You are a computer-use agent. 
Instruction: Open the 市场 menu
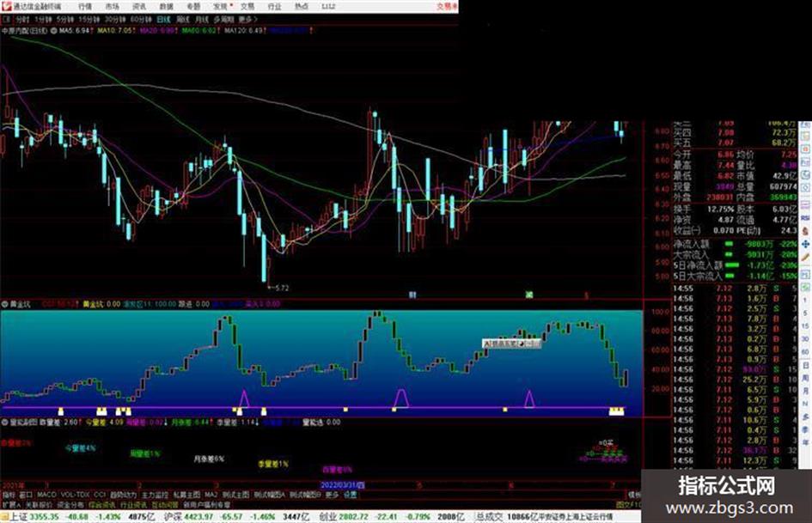(112, 6)
